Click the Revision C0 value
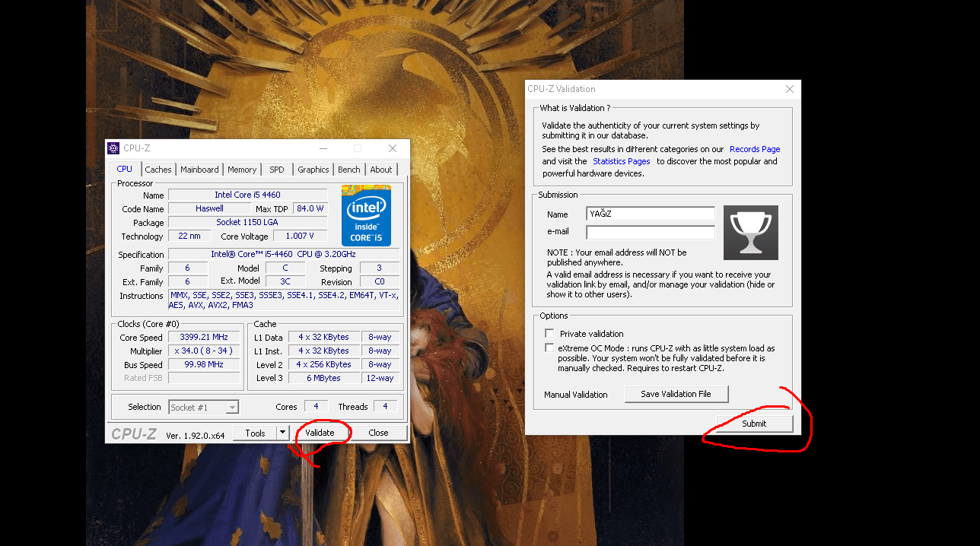The image size is (980, 546). (380, 281)
